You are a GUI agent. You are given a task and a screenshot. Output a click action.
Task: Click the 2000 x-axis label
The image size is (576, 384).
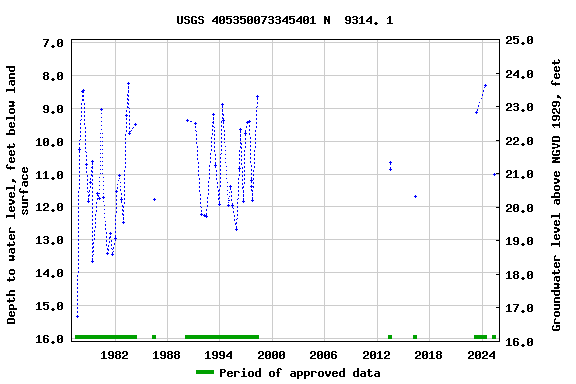(271, 355)
